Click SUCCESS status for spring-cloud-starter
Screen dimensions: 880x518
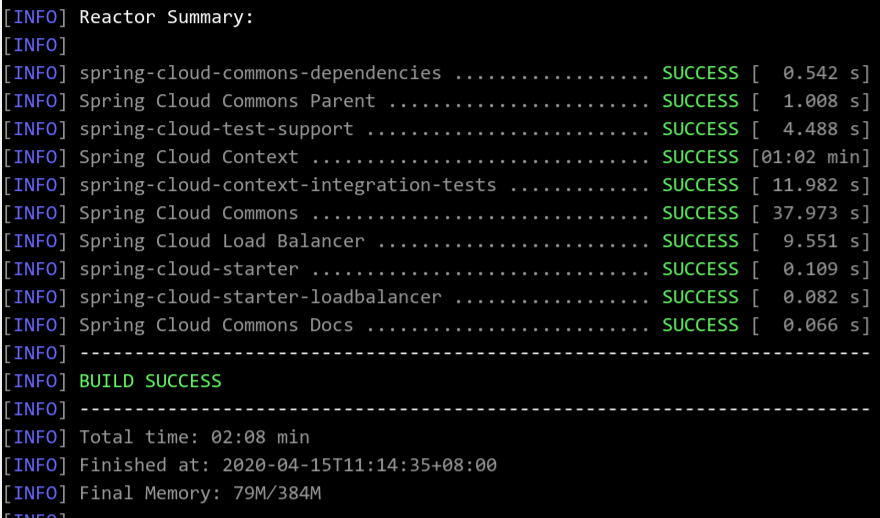(700, 269)
